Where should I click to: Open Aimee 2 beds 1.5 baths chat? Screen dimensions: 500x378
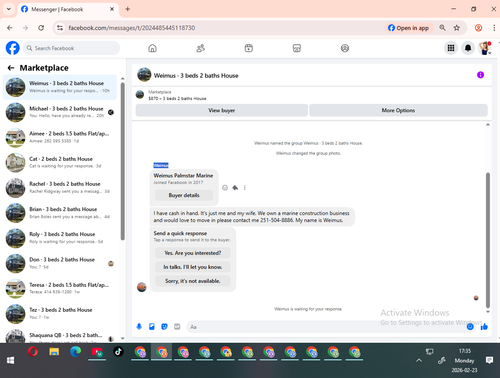60,137
